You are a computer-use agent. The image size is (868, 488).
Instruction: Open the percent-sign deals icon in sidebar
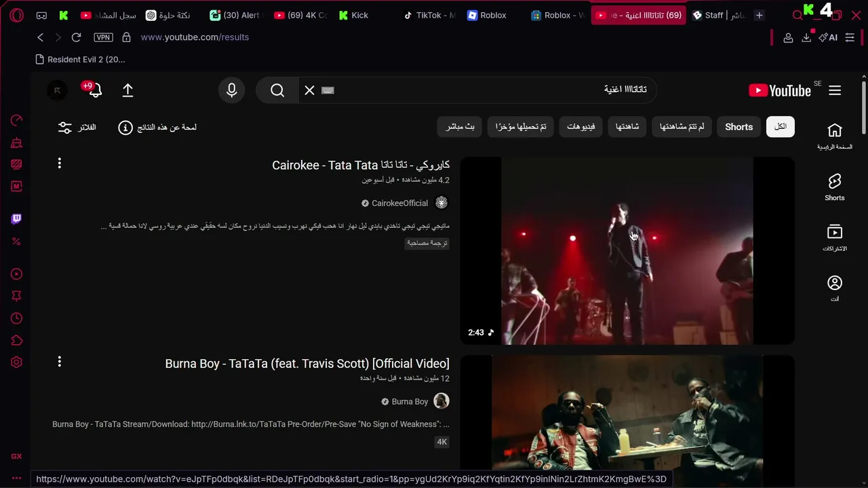(x=17, y=241)
